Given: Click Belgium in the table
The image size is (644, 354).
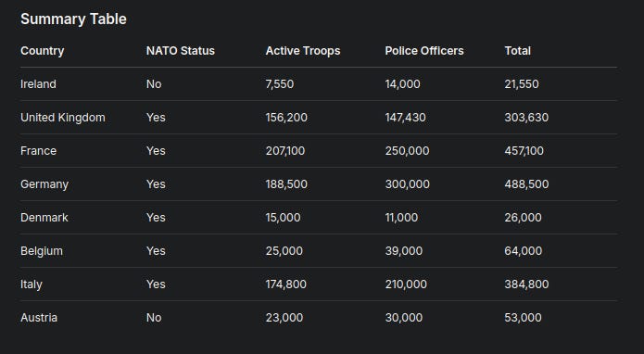Looking at the screenshot, I should 42,251.
